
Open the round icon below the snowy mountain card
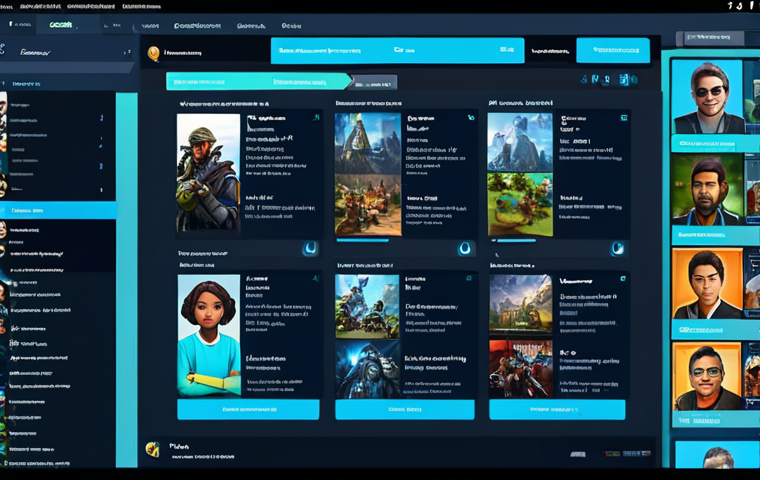pos(617,248)
